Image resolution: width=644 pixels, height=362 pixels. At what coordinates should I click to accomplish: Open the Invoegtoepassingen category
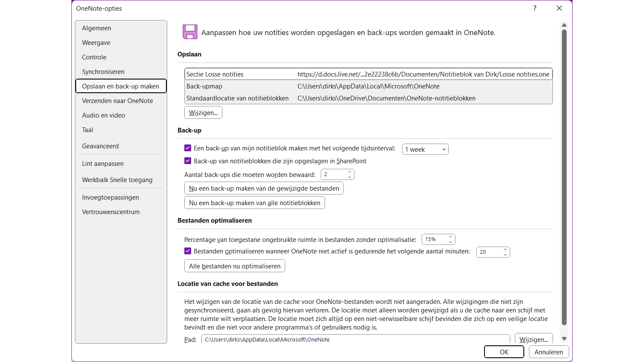121,197
